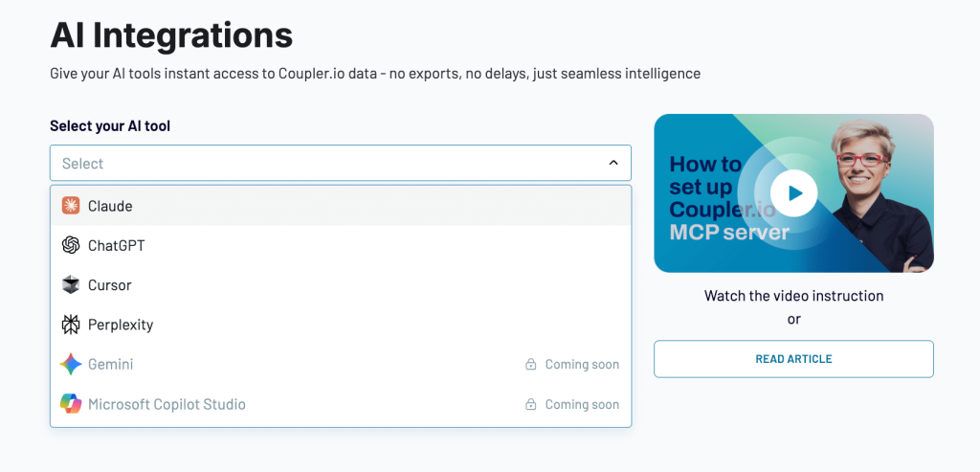Image resolution: width=980 pixels, height=472 pixels.
Task: Play the Coupler.io MCP server video
Action: click(x=793, y=193)
